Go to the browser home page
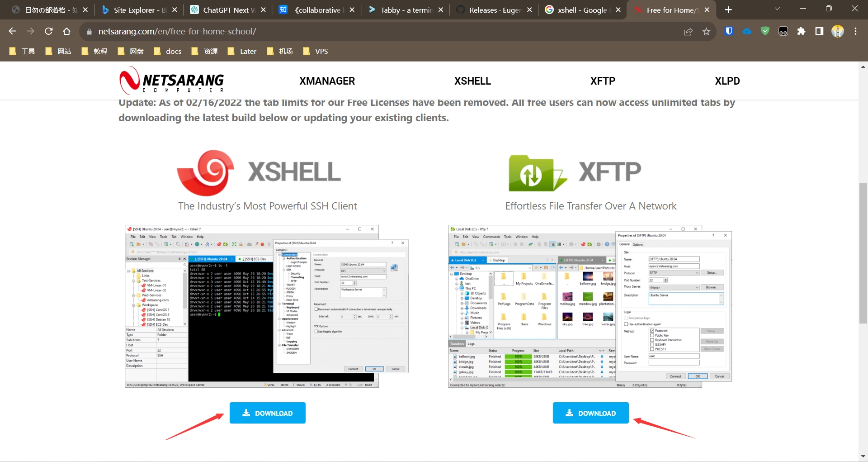The height and width of the screenshot is (462, 868). [66, 31]
